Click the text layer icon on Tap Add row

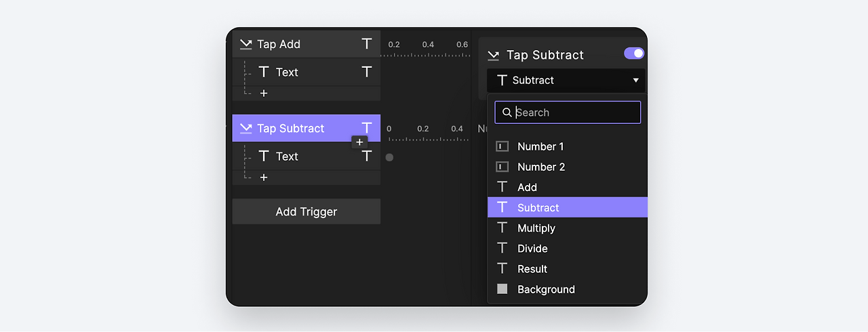pyautogui.click(x=367, y=44)
